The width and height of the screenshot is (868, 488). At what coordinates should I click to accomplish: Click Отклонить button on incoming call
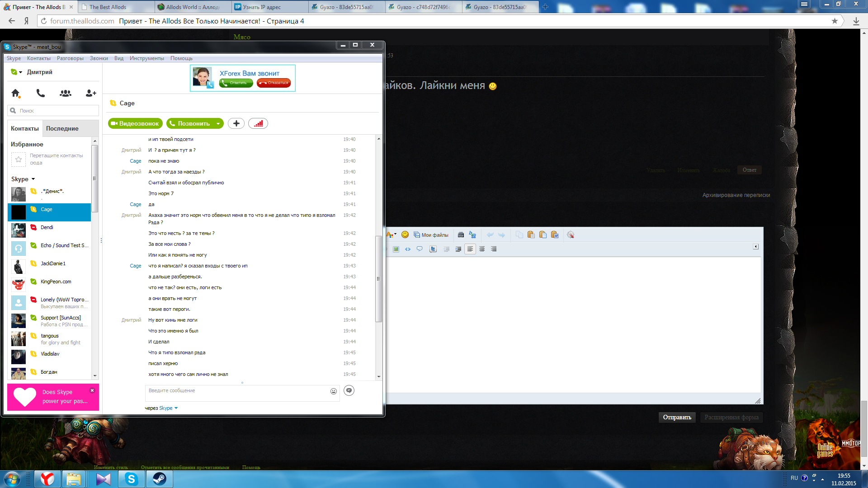coord(274,83)
